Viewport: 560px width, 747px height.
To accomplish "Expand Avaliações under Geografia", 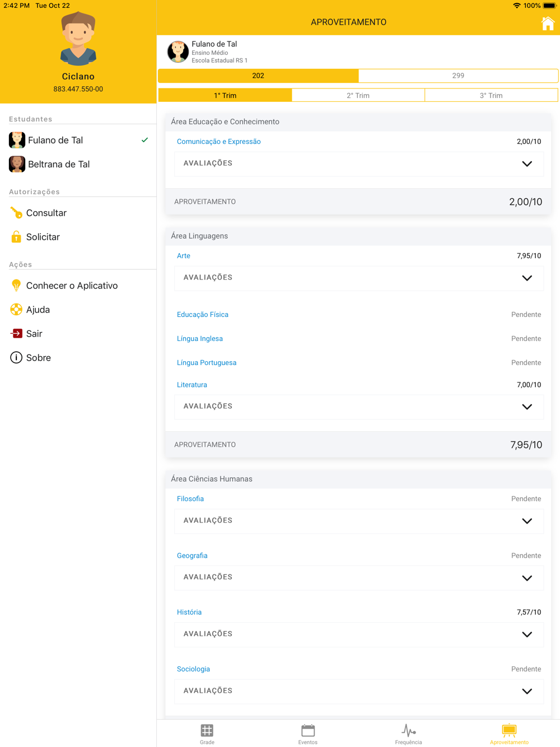I will tap(359, 577).
